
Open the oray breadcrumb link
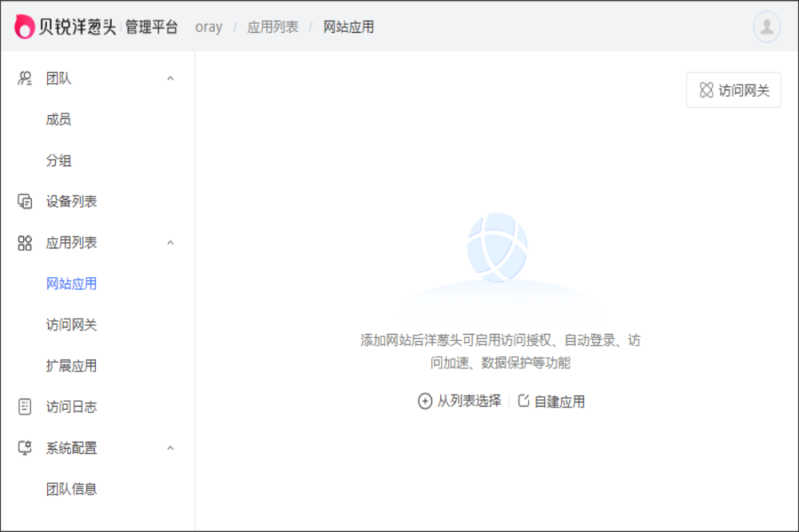point(208,26)
